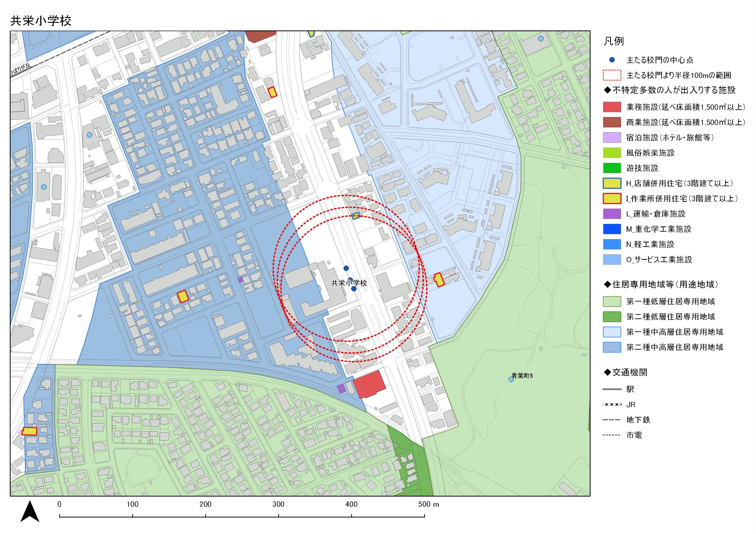This screenshot has width=756, height=534.
Task: Click the large red 業務施設 building on map
Action: pos(369,384)
